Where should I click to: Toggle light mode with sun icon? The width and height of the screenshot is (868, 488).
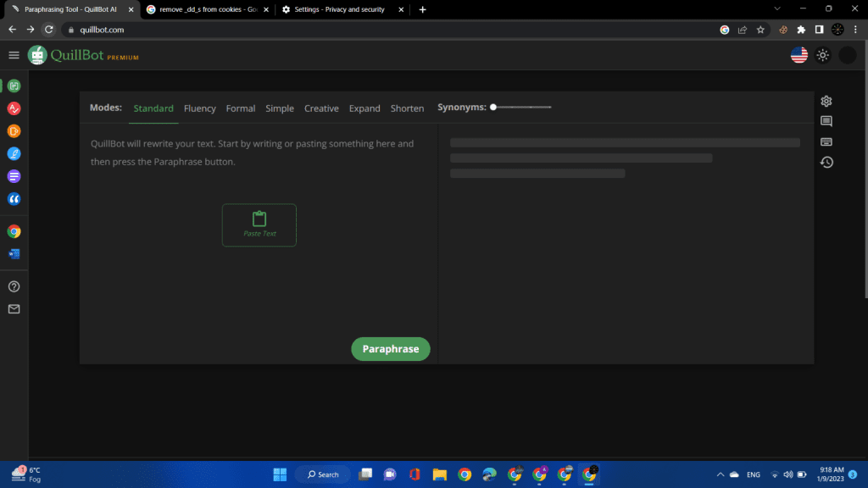(x=822, y=55)
